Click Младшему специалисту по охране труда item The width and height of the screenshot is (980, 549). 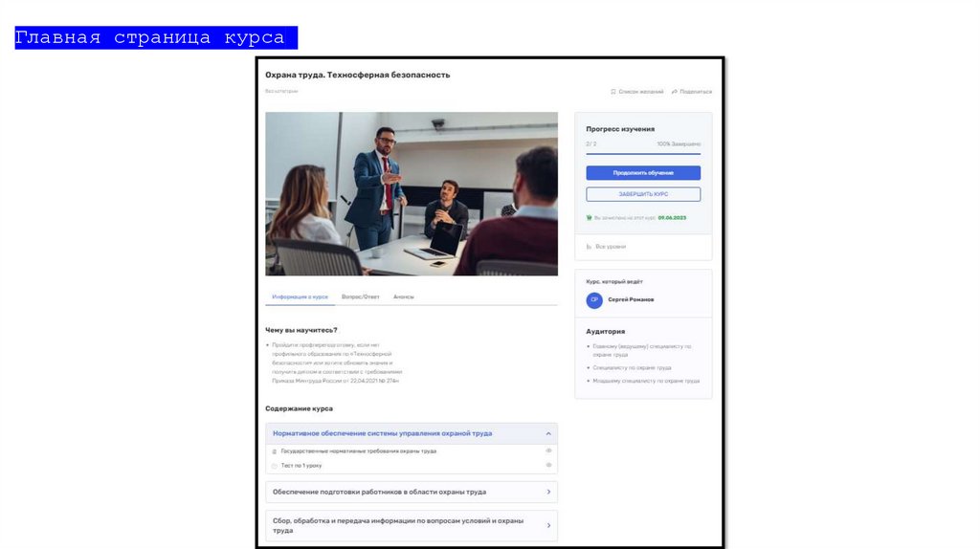point(646,381)
